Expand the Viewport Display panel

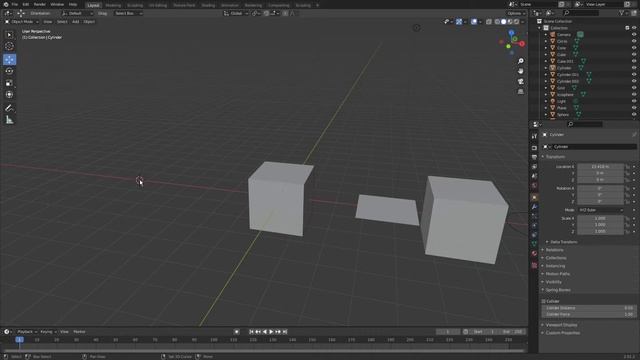(x=561, y=325)
